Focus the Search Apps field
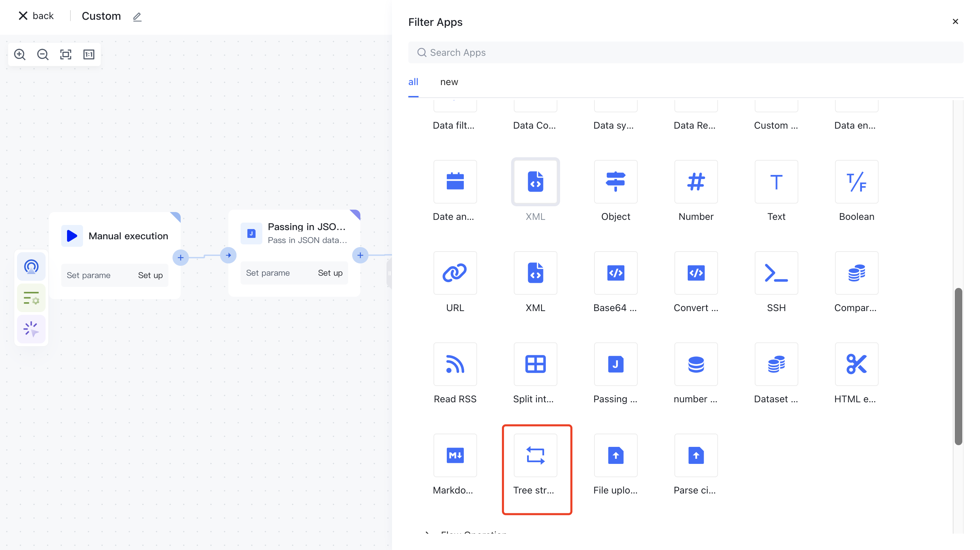Screen dimensions: 980x550 tap(685, 52)
